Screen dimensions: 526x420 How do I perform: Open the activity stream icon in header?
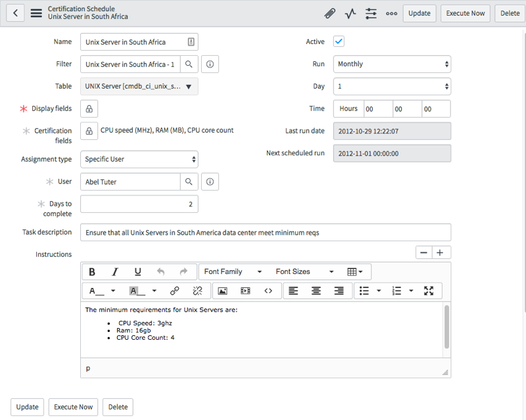click(350, 13)
